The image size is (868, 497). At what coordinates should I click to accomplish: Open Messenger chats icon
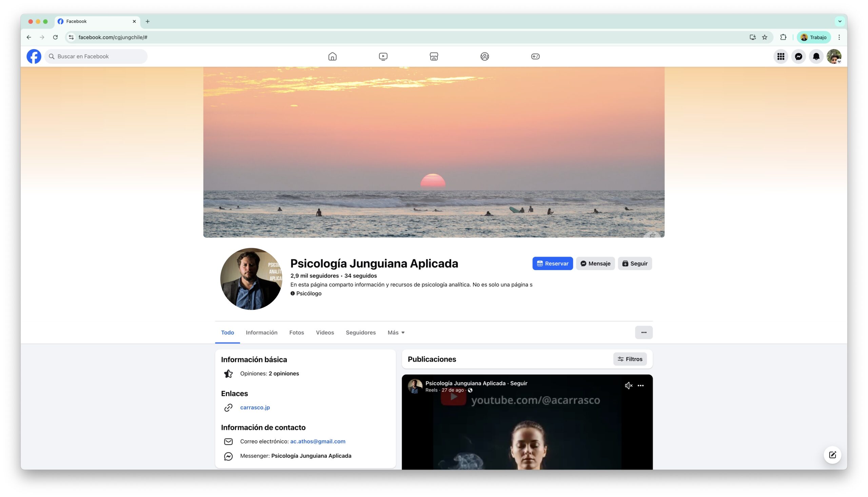coord(798,56)
